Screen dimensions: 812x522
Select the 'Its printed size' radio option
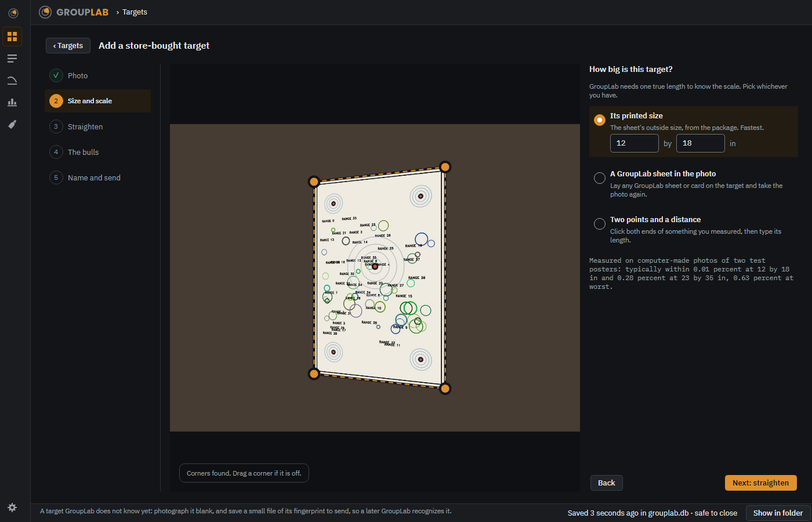click(x=600, y=120)
